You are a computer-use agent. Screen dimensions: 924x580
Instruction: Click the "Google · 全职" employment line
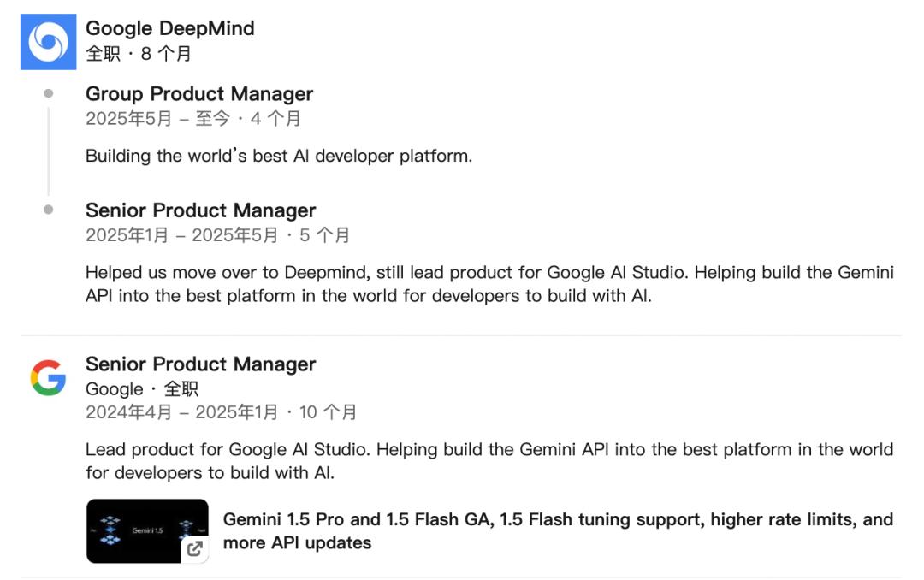(142, 389)
